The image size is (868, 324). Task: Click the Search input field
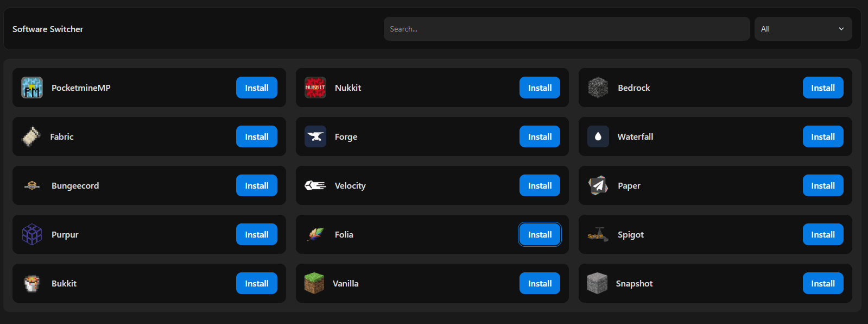click(567, 29)
